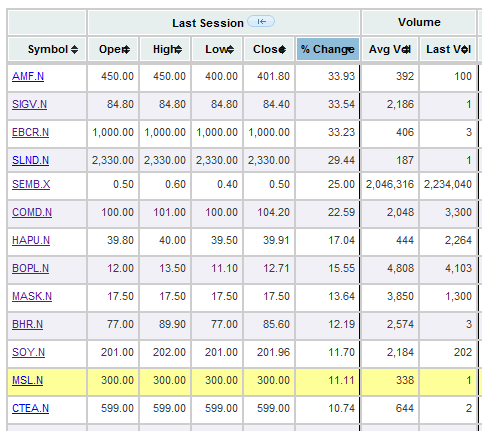Select SEMB.X high value 0.60

(175, 184)
